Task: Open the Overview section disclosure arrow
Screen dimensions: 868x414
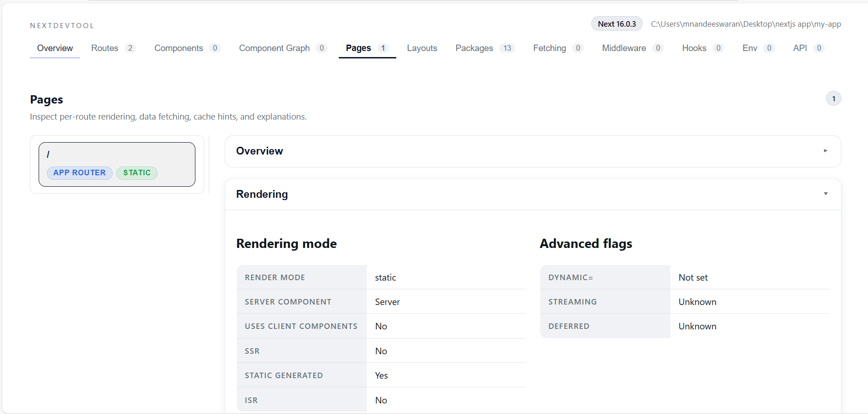Action: point(826,150)
